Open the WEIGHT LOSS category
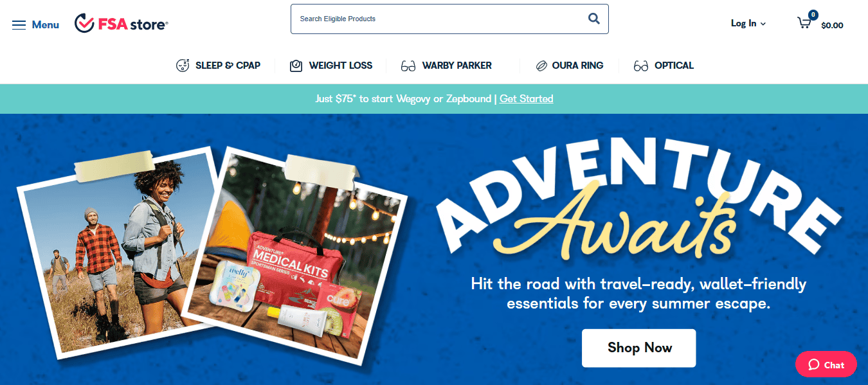This screenshot has width=868, height=385. pos(341,66)
